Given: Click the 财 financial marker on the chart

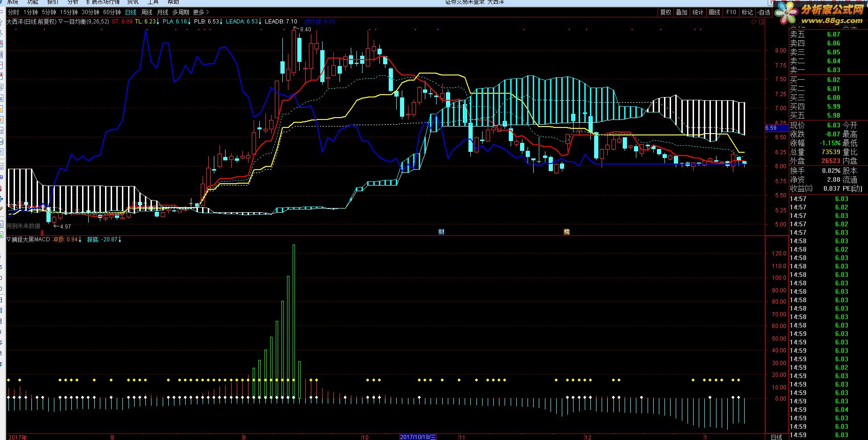Looking at the screenshot, I should coord(441,231).
